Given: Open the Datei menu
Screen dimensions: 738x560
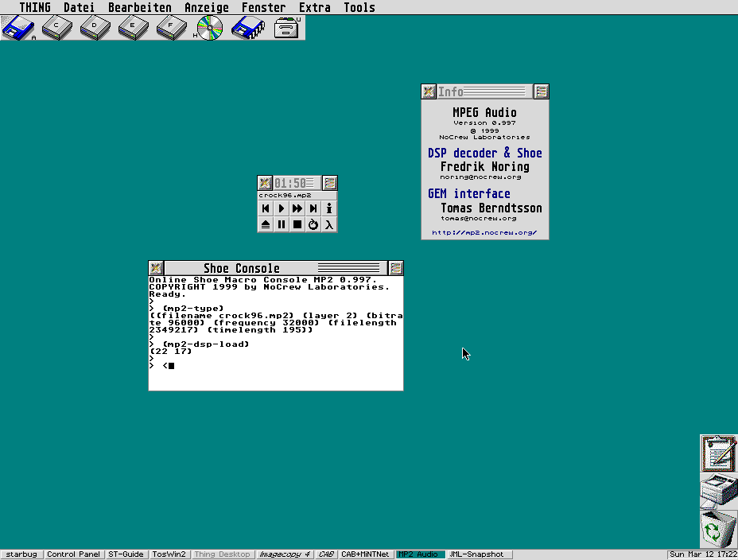Looking at the screenshot, I should pyautogui.click(x=79, y=7).
